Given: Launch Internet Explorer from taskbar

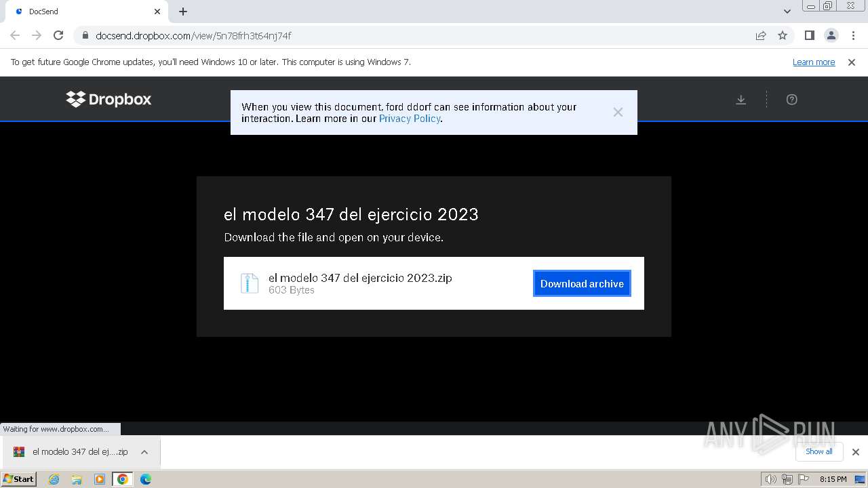Looking at the screenshot, I should [54, 479].
